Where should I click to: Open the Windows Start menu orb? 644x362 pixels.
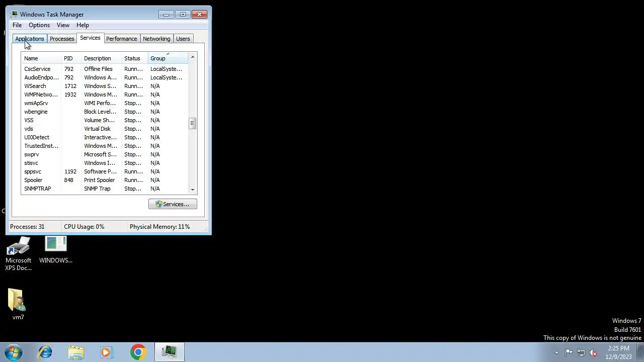click(x=14, y=352)
